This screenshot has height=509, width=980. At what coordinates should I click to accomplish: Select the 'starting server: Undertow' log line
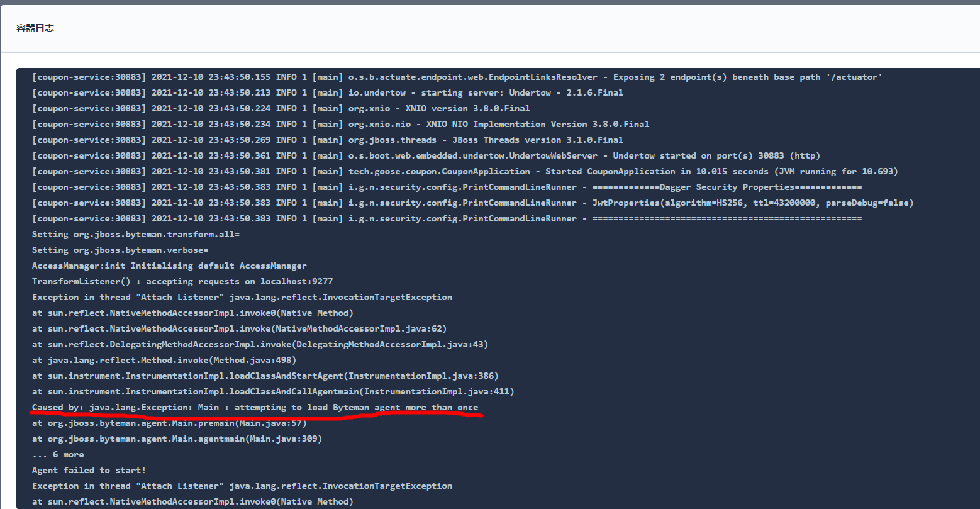point(327,92)
